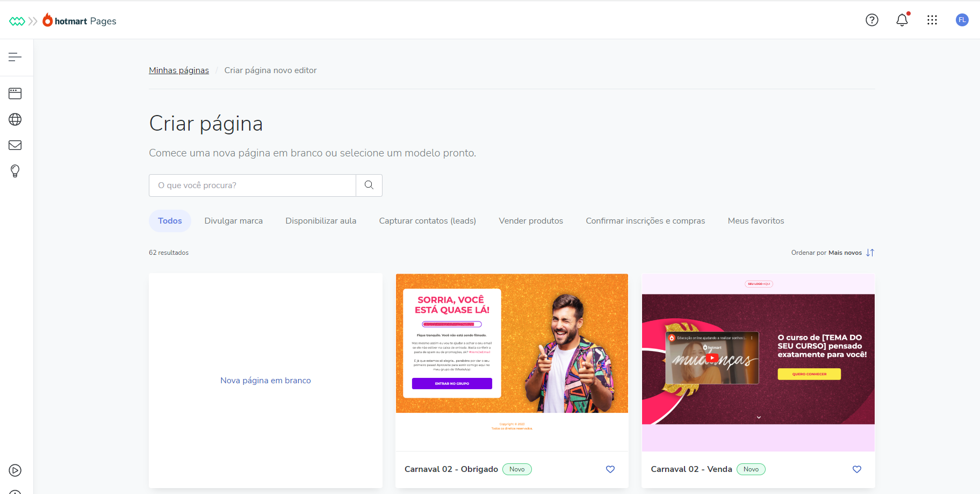Image resolution: width=980 pixels, height=494 pixels.
Task: Click Nova página em branco
Action: tap(265, 381)
